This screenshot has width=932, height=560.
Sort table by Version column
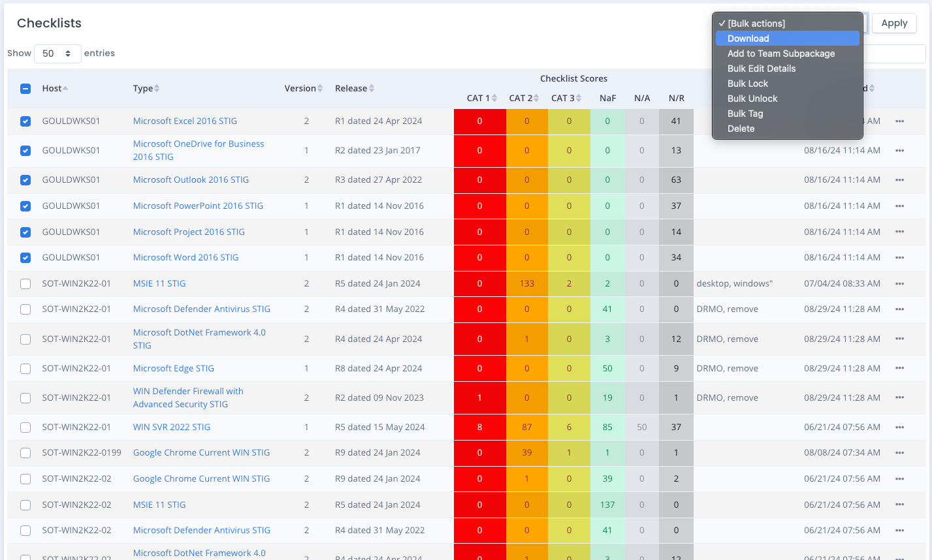tap(303, 89)
